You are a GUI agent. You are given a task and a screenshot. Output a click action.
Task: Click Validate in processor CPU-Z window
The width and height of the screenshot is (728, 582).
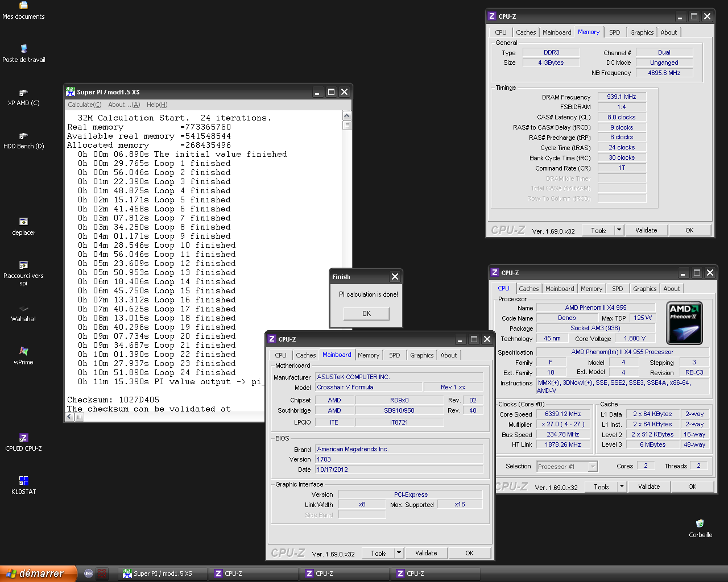649,487
